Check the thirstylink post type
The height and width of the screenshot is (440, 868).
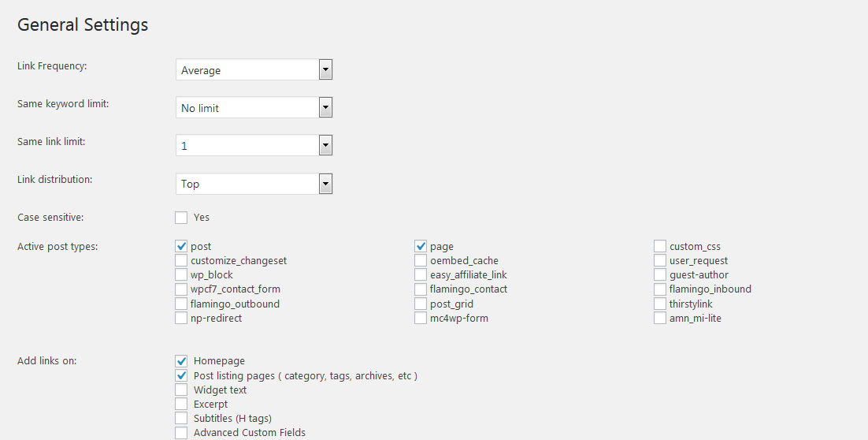coord(660,304)
